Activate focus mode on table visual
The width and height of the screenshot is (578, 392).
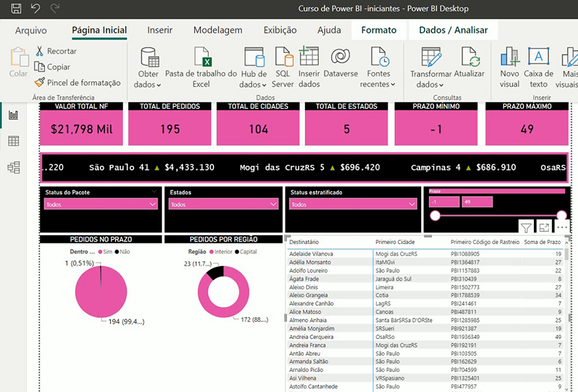[x=544, y=228]
